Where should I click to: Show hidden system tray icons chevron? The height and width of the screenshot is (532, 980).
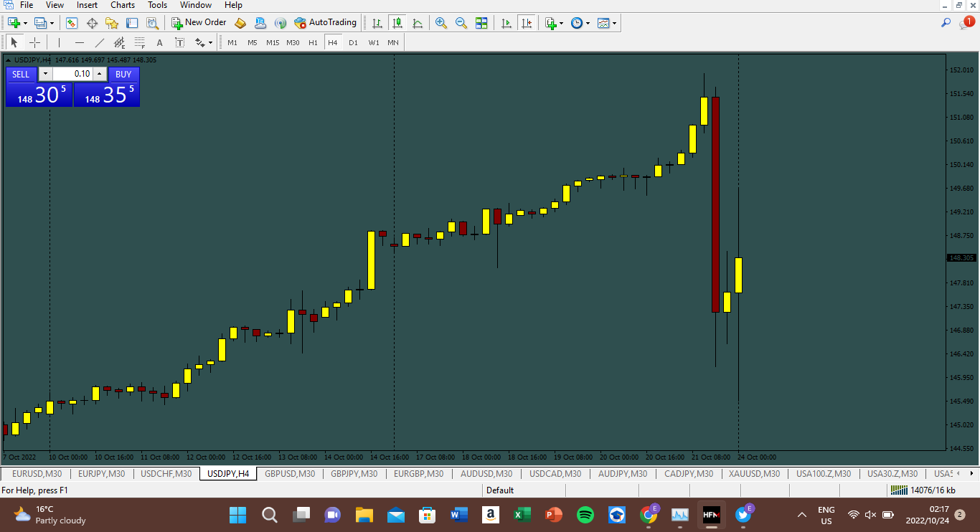coord(802,515)
